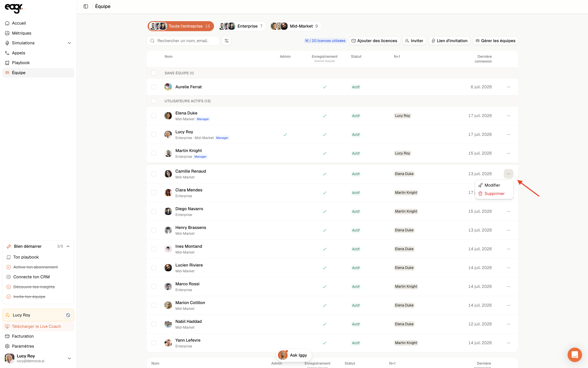This screenshot has width=588, height=368.
Task: Click Aurelie Ferrat's Actif status badge
Action: coord(356,87)
